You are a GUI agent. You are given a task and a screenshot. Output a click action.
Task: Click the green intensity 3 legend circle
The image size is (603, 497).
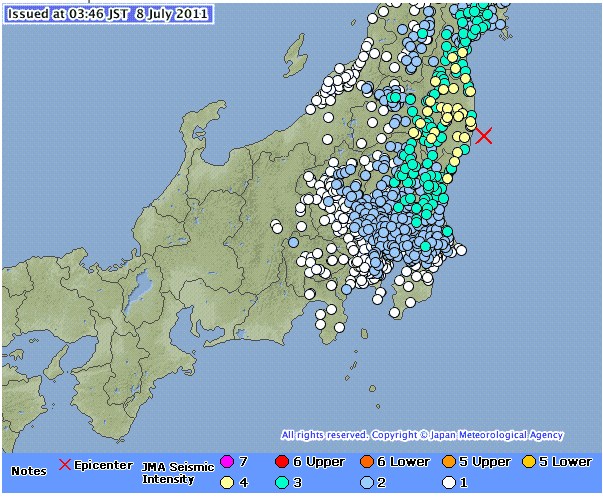point(280,480)
